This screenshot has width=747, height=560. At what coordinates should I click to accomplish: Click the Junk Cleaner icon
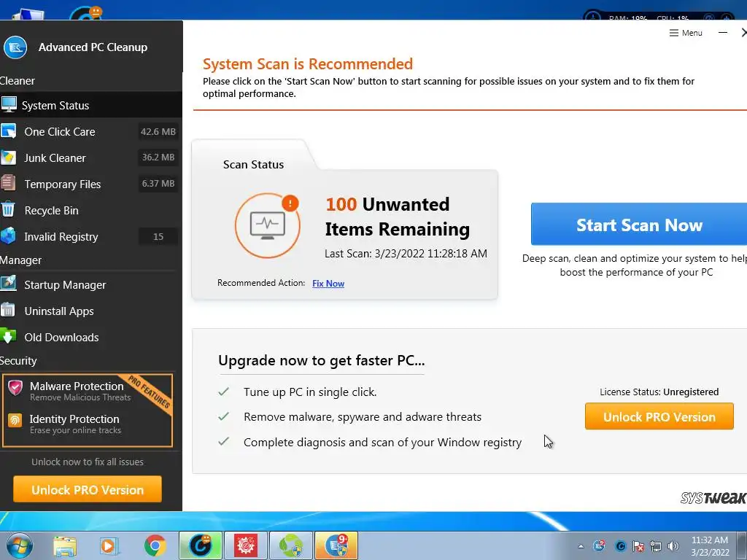click(x=8, y=157)
